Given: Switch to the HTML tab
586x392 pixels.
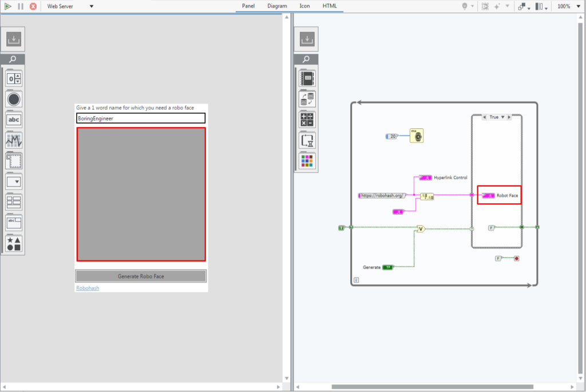Looking at the screenshot, I should point(330,6).
